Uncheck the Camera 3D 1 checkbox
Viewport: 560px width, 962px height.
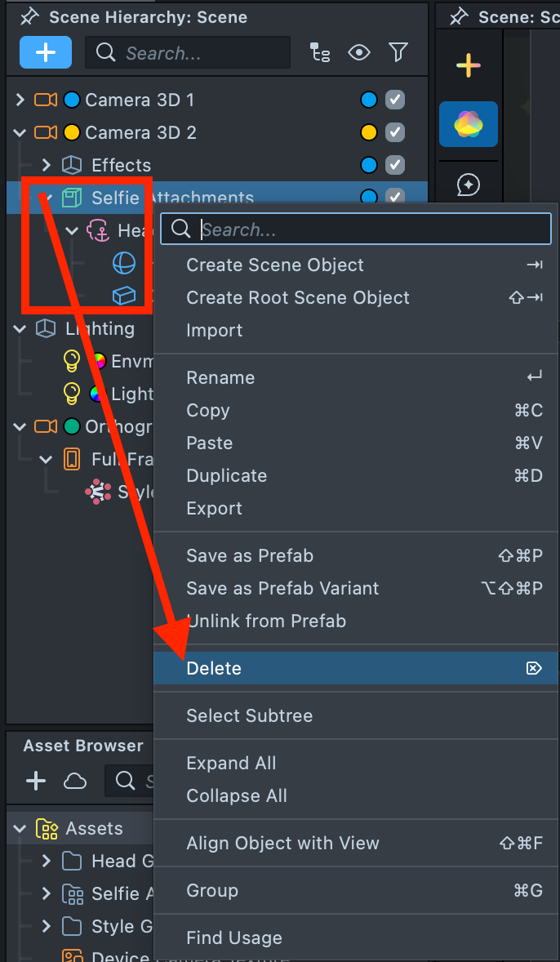(395, 100)
